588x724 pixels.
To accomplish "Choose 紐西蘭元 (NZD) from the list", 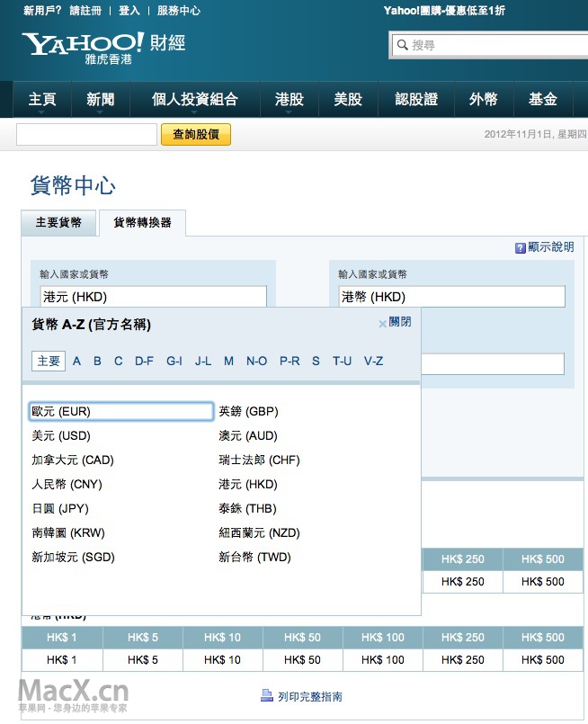I will point(259,532).
